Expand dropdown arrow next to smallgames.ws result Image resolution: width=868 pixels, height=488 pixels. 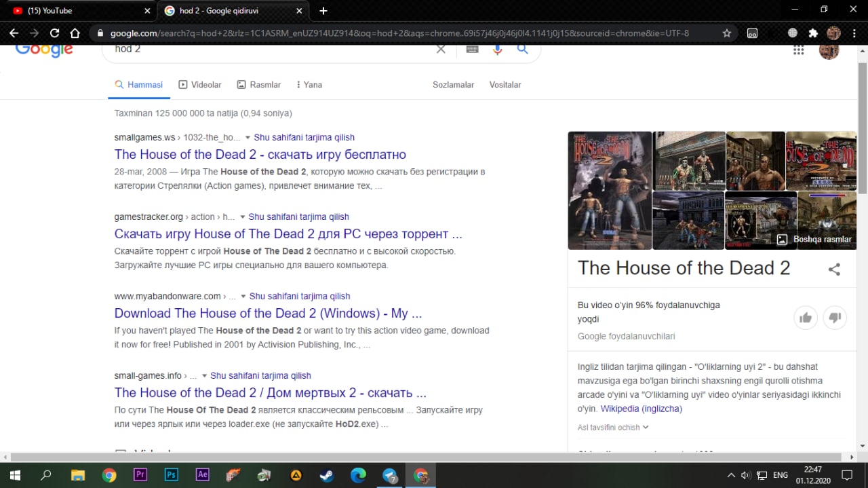(248, 138)
